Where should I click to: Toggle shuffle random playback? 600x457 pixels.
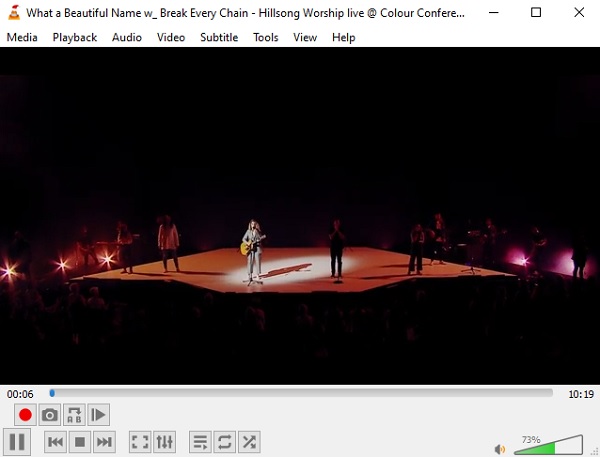[249, 442]
